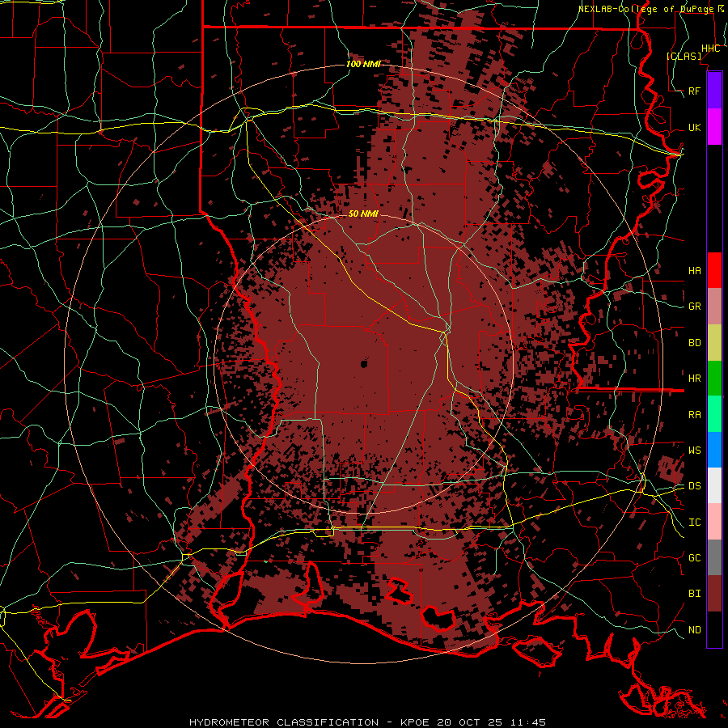Click the RA legend label

click(694, 414)
